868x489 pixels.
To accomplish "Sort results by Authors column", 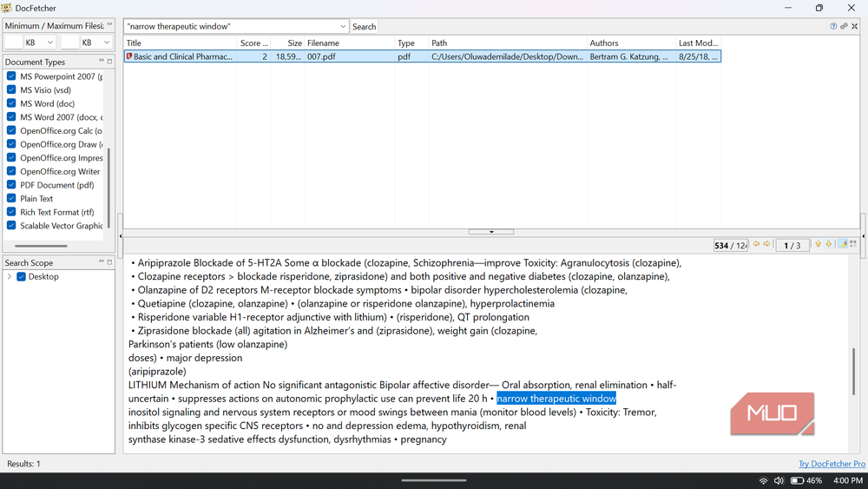I will click(632, 43).
